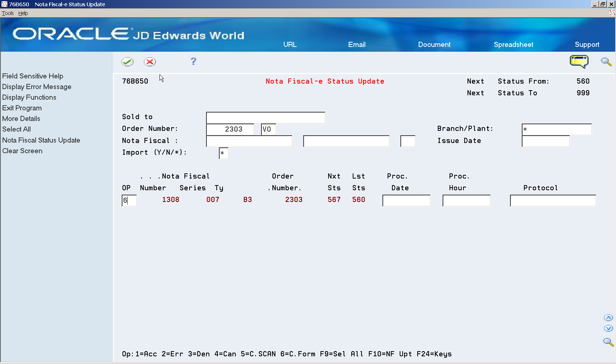Select Display Error Message
Image resolution: width=616 pixels, height=364 pixels.
coord(37,87)
